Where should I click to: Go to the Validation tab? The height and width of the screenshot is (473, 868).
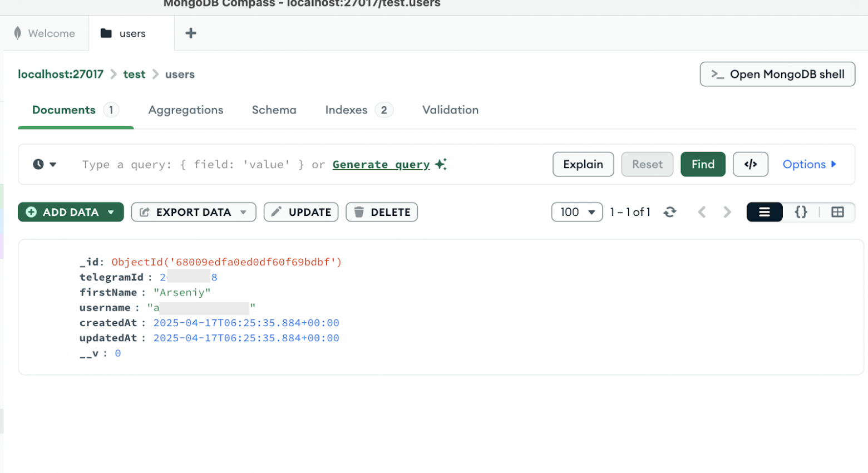click(451, 110)
